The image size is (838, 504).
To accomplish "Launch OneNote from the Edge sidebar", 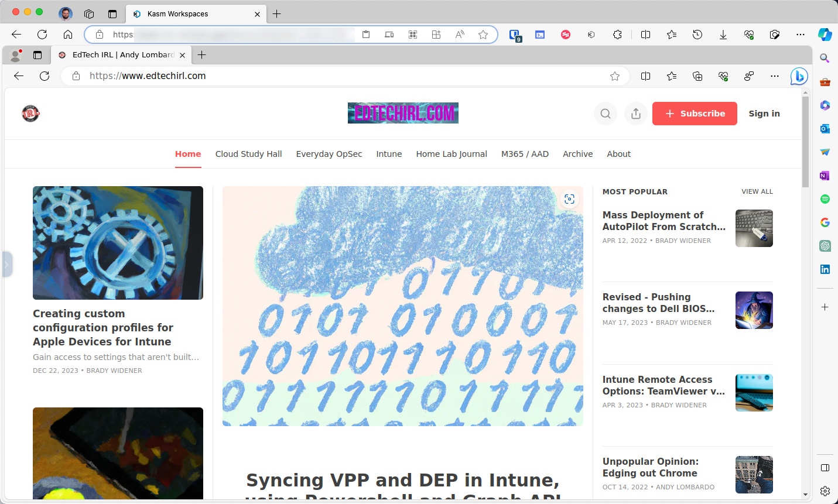I will pos(825,176).
